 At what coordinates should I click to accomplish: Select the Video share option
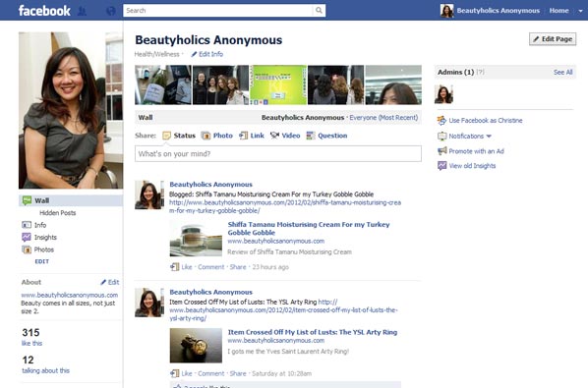tap(285, 136)
